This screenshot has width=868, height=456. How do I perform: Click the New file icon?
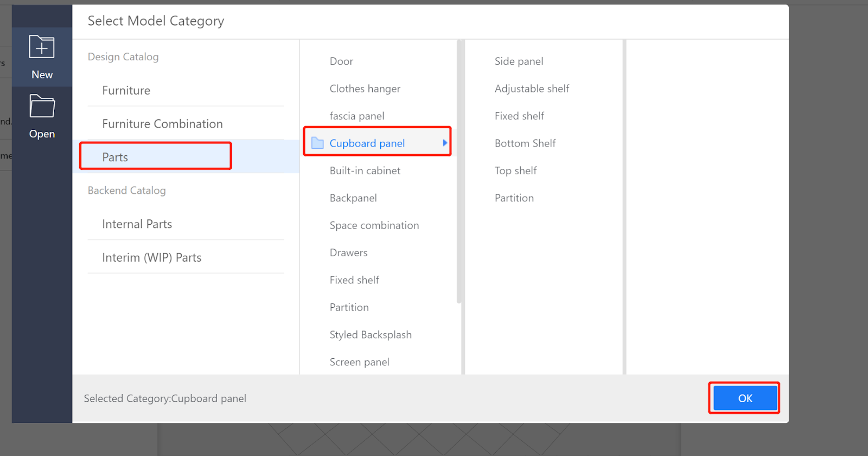pyautogui.click(x=42, y=47)
